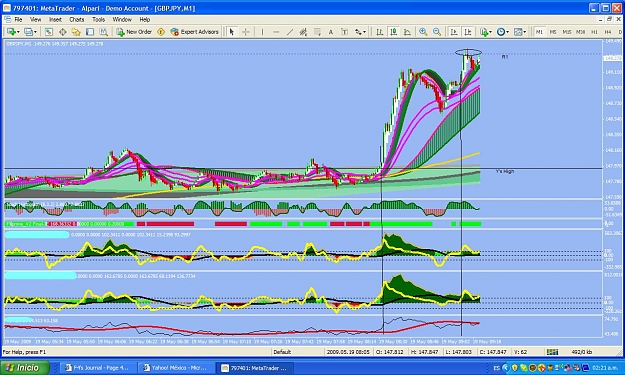This screenshot has width=625, height=375.
Task: Click the yellow diamond MetaEditor icon
Action: coord(161,32)
